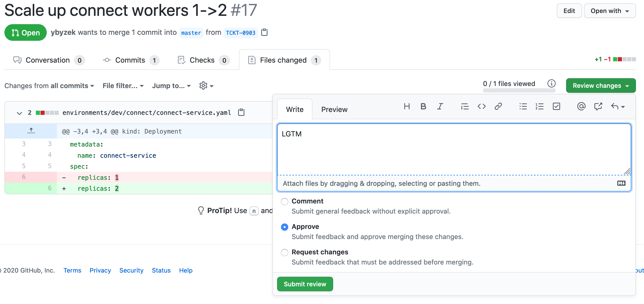644x304 pixels.
Task: Click the attach files drop area text
Action: [381, 183]
